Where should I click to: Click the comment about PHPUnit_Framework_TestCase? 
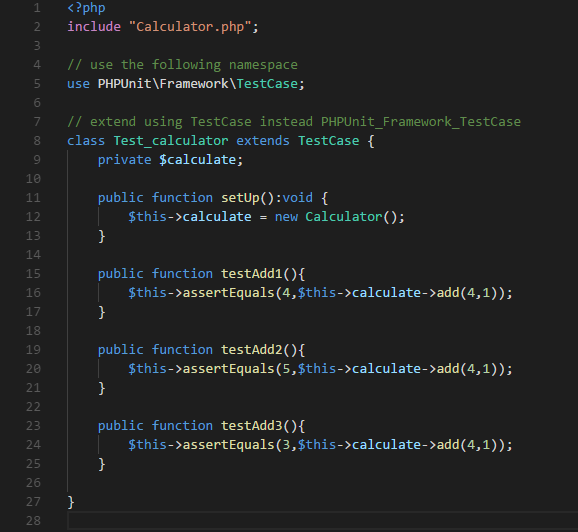click(x=294, y=122)
